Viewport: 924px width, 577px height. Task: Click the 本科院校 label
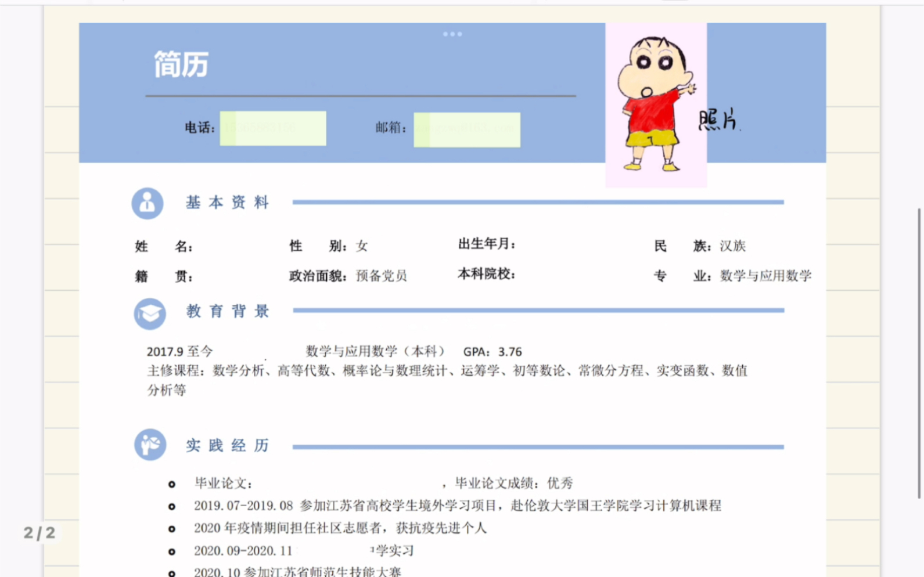(487, 274)
